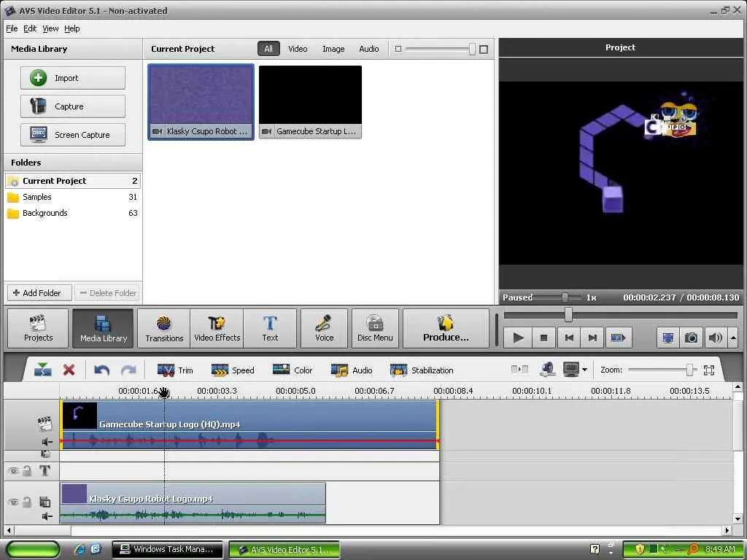747x560 pixels.
Task: Mute the main video track audio
Action: tap(47, 442)
